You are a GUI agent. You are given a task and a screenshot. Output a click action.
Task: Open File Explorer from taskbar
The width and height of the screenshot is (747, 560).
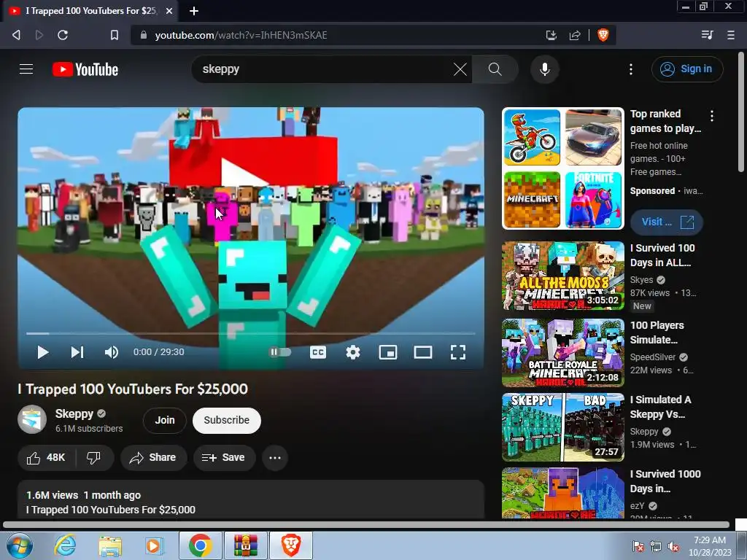click(x=110, y=545)
